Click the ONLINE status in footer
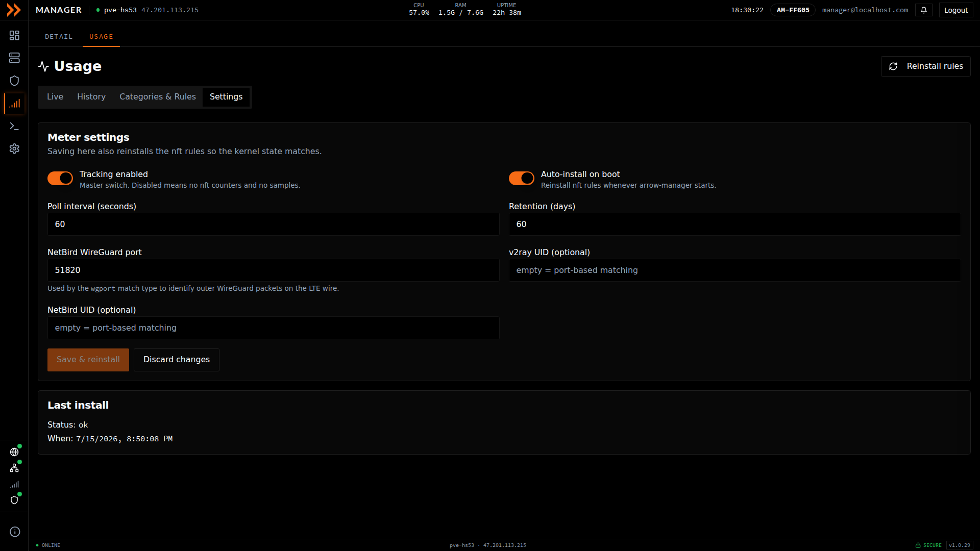 click(x=48, y=545)
